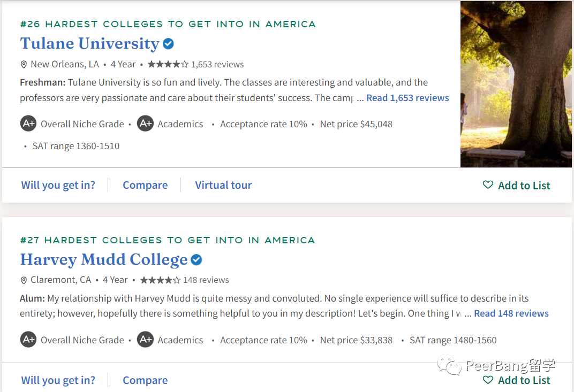Open the Harvey Mudd College title link
Viewport: 574px width, 392px height.
point(104,259)
